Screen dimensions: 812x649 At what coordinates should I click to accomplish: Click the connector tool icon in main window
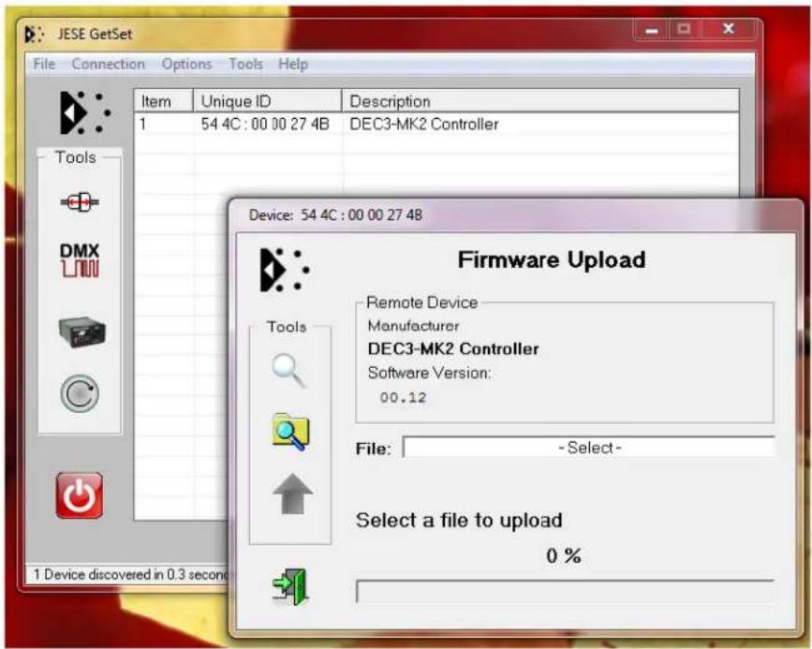coord(80,201)
